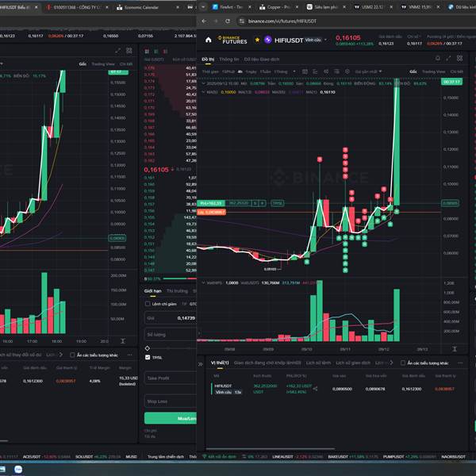
Task: Click the home icon beside Binance Futures logo
Action: [208, 40]
